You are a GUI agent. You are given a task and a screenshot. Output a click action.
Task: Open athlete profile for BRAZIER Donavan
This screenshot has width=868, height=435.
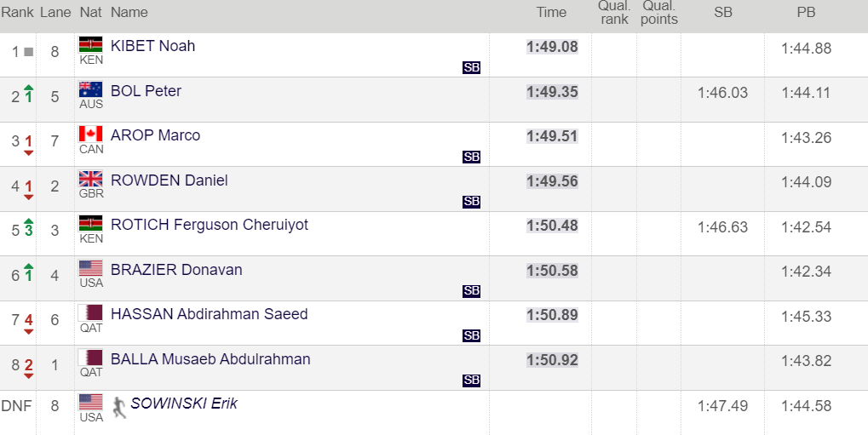point(176,270)
